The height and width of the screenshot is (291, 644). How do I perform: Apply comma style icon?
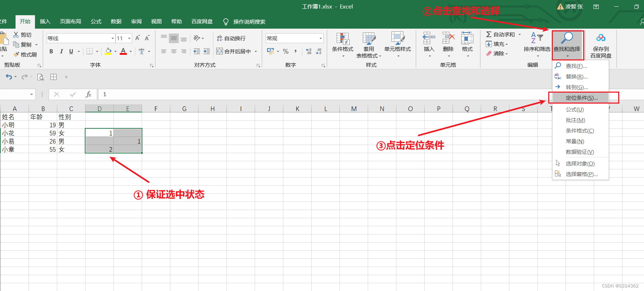click(x=295, y=52)
